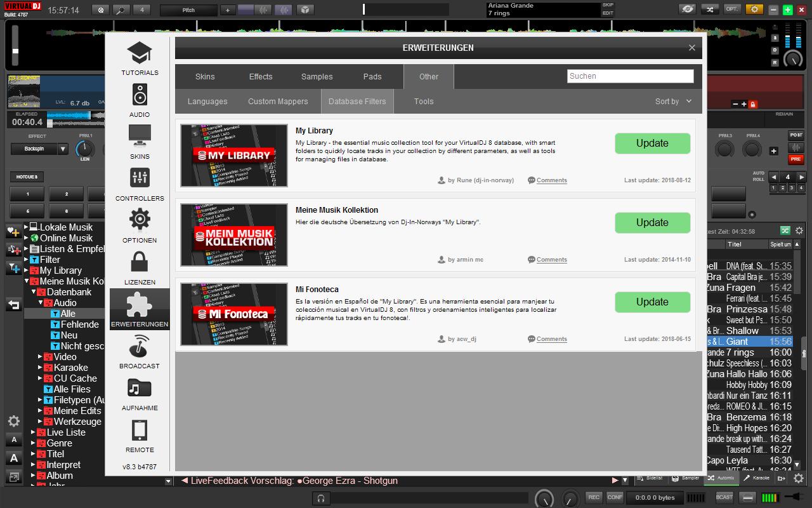812x508 pixels.
Task: Click the detach browser window icon
Action: [x=14, y=476]
